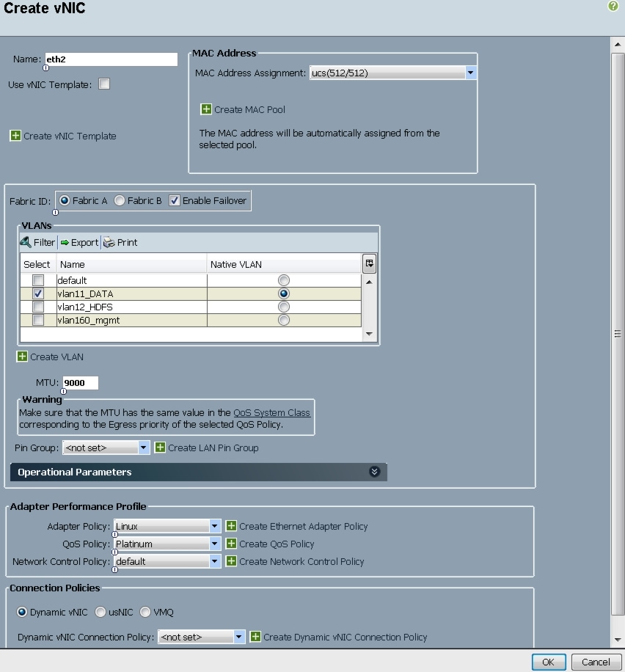Check the vlan12_HDFS select checkbox
Screen dimensions: 625x672
point(38,307)
